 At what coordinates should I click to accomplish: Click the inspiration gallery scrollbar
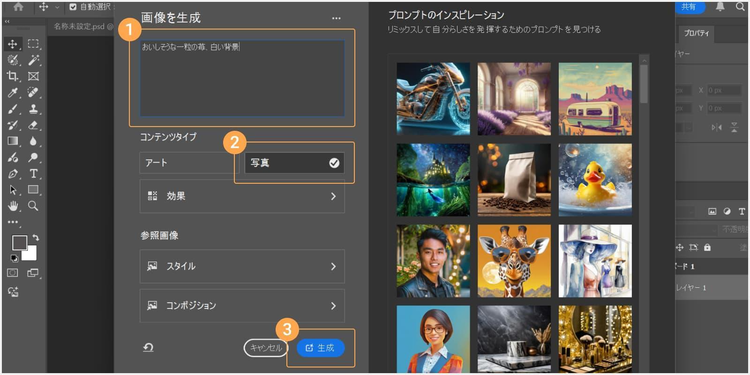pyautogui.click(x=644, y=84)
